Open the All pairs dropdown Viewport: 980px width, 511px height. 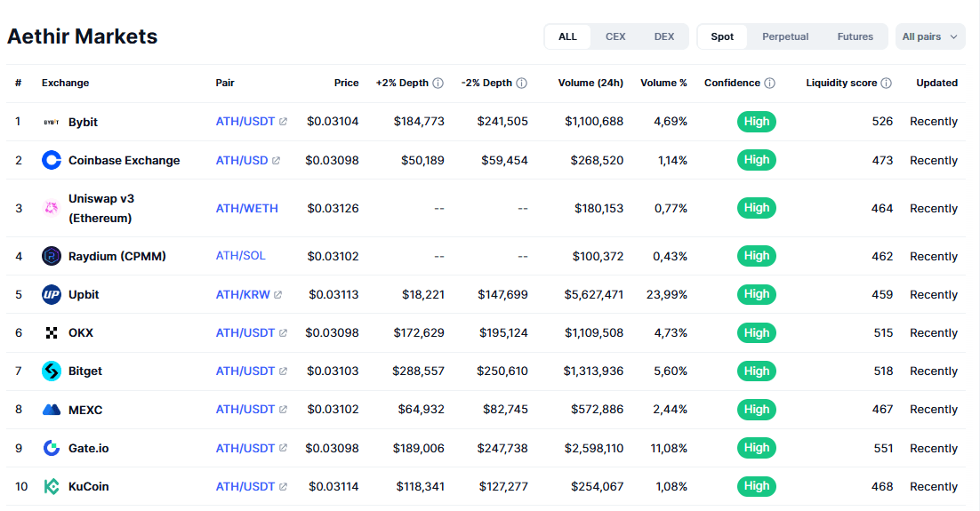[930, 36]
